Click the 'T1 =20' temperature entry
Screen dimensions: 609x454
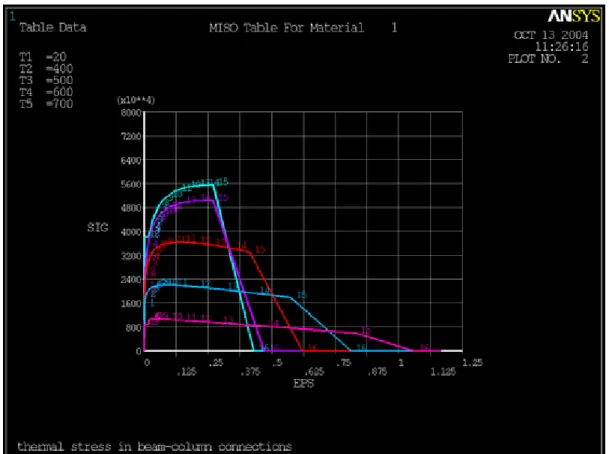tap(43, 57)
